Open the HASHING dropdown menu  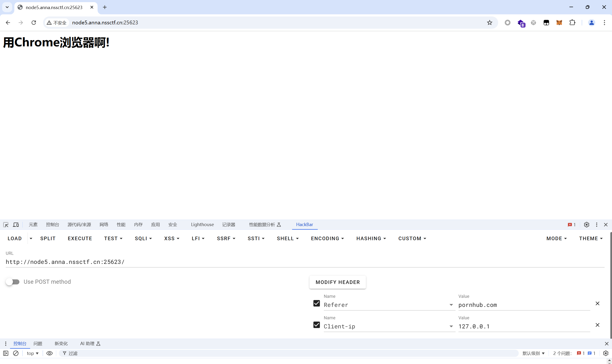click(371, 239)
